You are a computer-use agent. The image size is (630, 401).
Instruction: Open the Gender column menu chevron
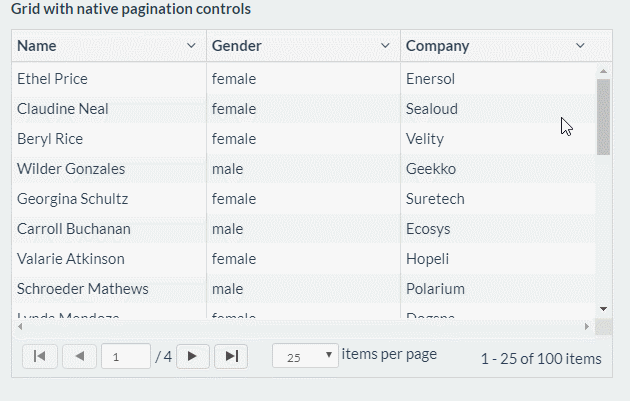[385, 46]
